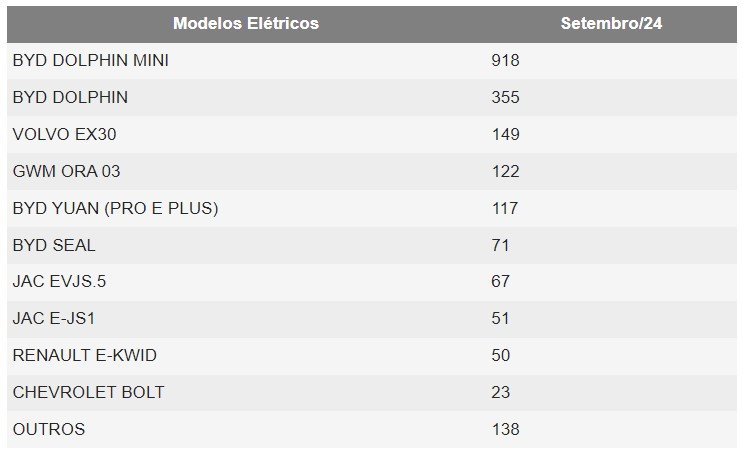Select the JAC E-JS1 entry
Screen dimensions: 742x452
(x=53, y=318)
